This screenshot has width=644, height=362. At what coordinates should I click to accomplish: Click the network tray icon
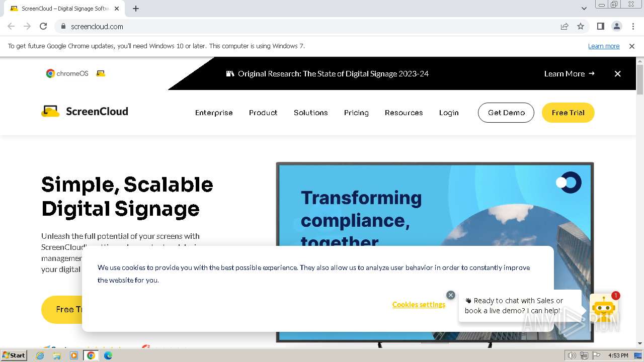pos(584,355)
